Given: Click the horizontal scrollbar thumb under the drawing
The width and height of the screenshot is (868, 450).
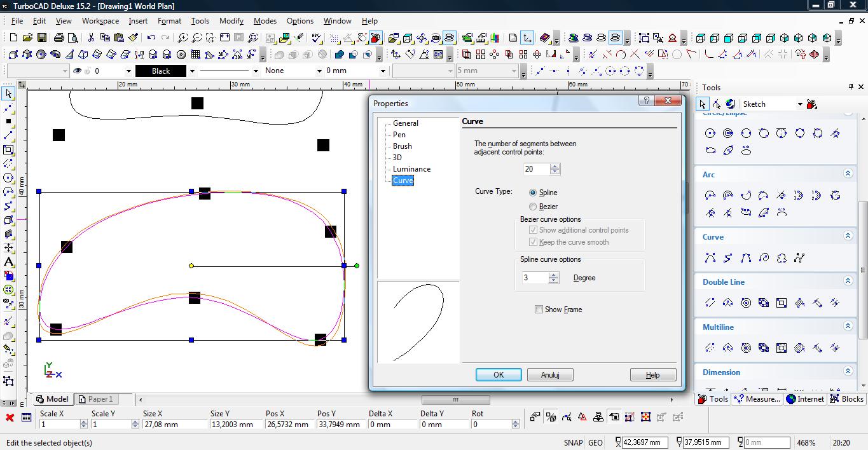Looking at the screenshot, I should click(455, 400).
